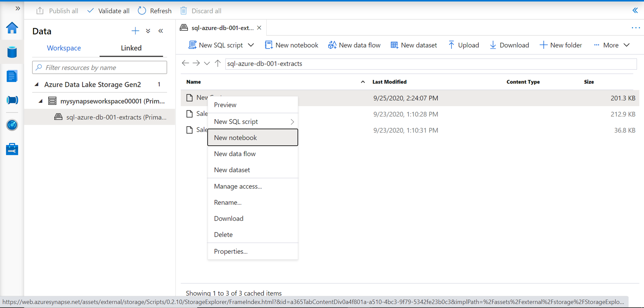This screenshot has width=644, height=308.
Task: Add a new resource with plus icon
Action: 135,31
